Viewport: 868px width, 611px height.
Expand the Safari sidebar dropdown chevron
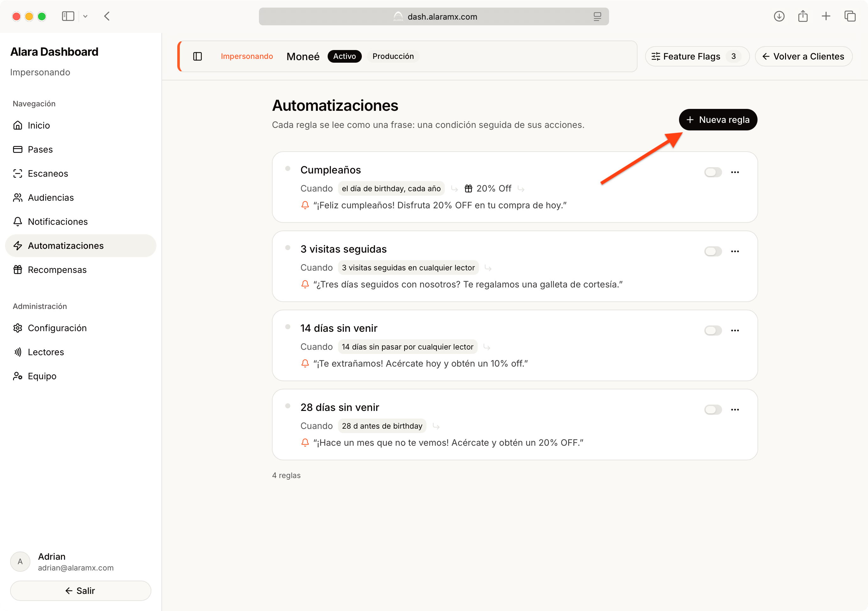(85, 16)
